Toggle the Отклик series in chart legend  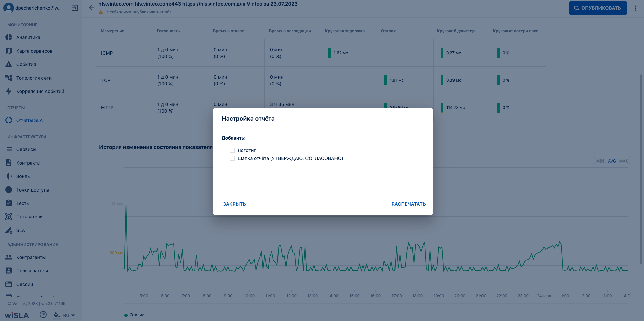[x=134, y=315]
